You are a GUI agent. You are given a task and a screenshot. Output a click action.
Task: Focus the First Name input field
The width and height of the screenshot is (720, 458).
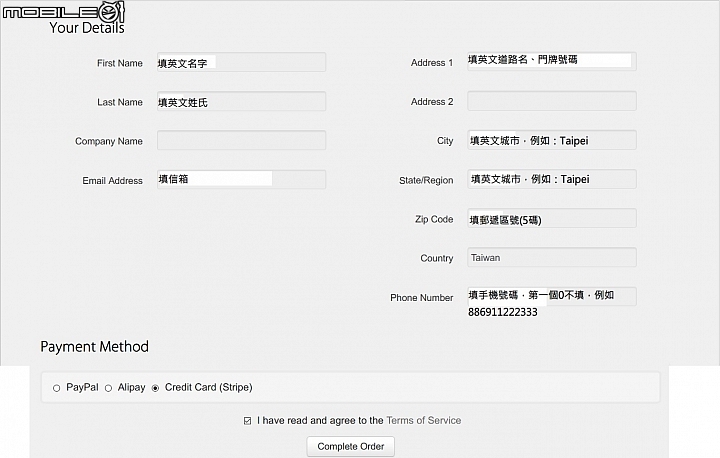click(242, 62)
